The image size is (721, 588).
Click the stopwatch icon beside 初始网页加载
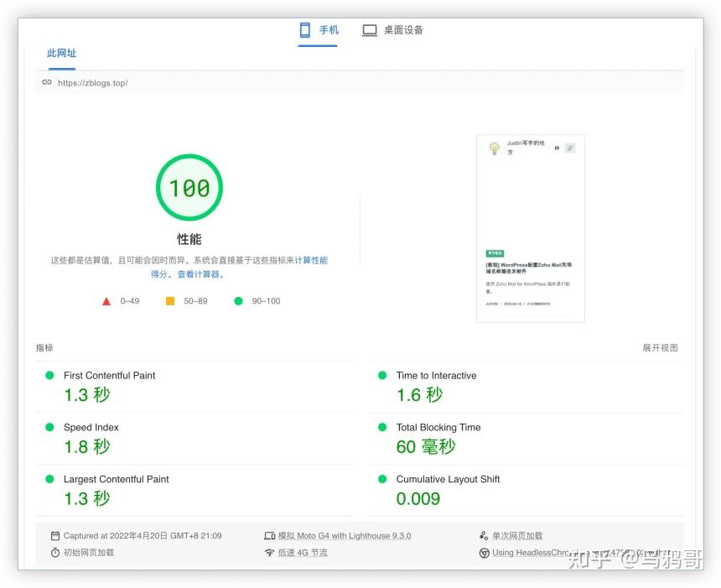55,552
